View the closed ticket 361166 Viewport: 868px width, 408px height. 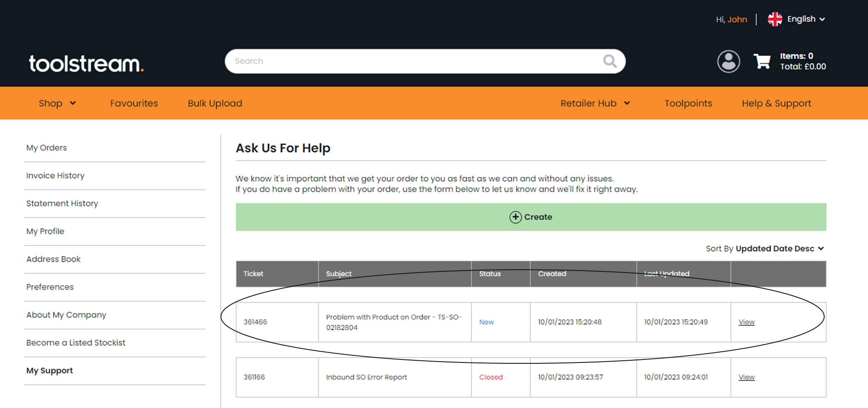pos(746,377)
